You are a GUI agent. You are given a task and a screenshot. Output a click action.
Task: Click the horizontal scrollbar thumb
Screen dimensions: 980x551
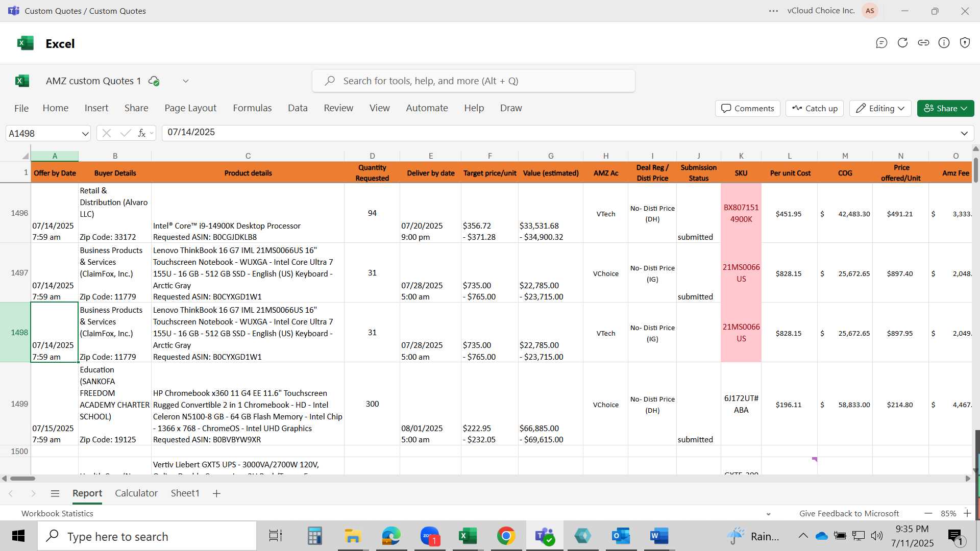tap(22, 479)
